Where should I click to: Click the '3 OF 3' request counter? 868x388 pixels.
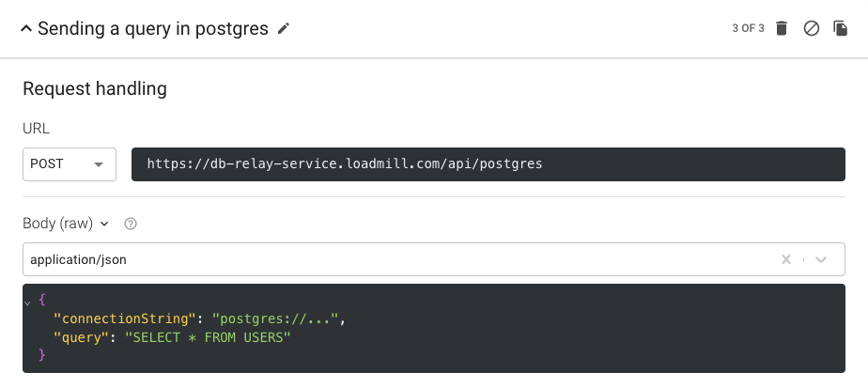pyautogui.click(x=748, y=28)
